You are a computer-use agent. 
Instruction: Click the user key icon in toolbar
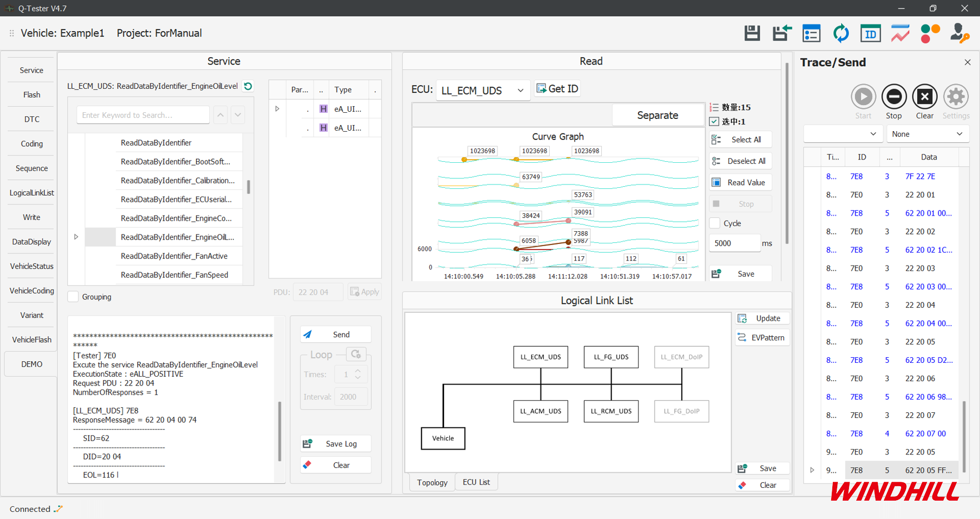click(959, 33)
